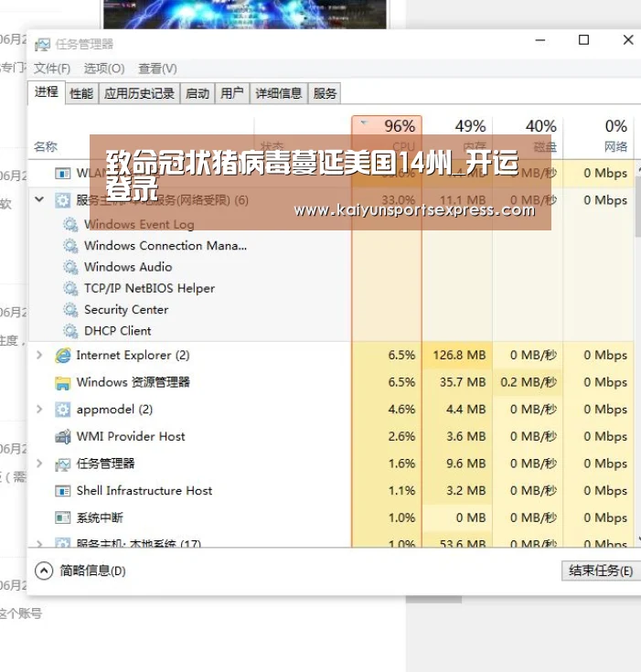Viewport: 641px width, 672px height.
Task: Sort by the 40% disk column header
Action: pos(528,136)
